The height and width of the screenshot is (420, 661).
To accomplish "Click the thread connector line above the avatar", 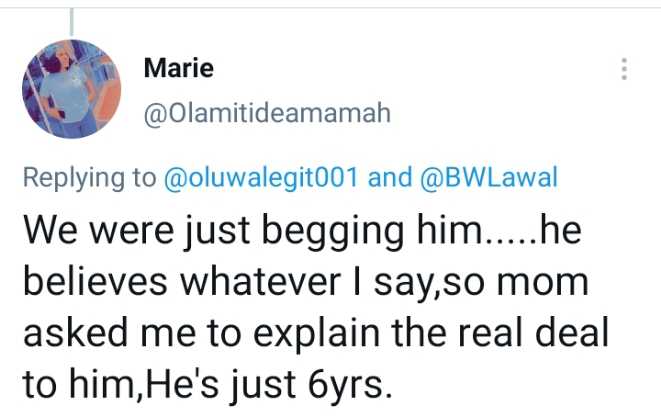I will click(x=71, y=20).
